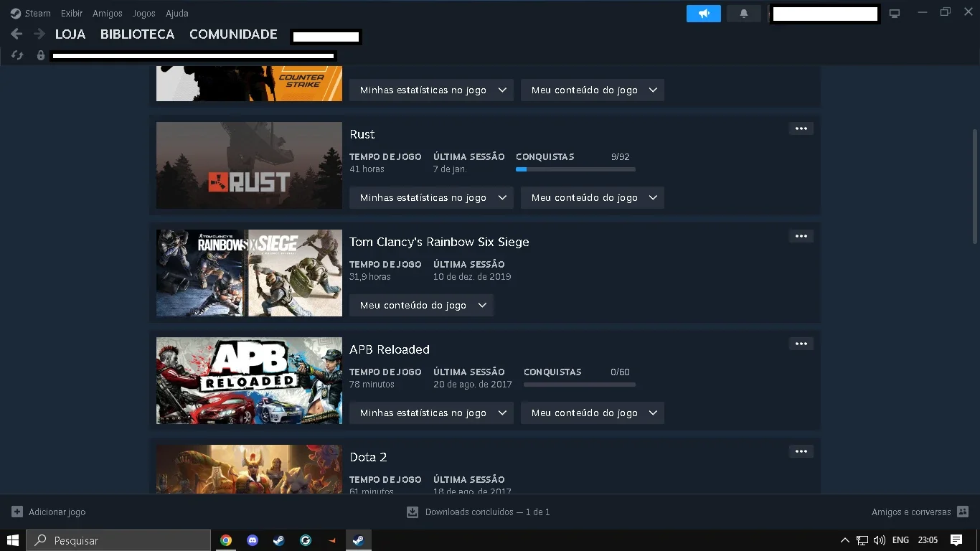This screenshot has width=980, height=551.
Task: Go to the COMUNIDADE tab
Action: [233, 34]
